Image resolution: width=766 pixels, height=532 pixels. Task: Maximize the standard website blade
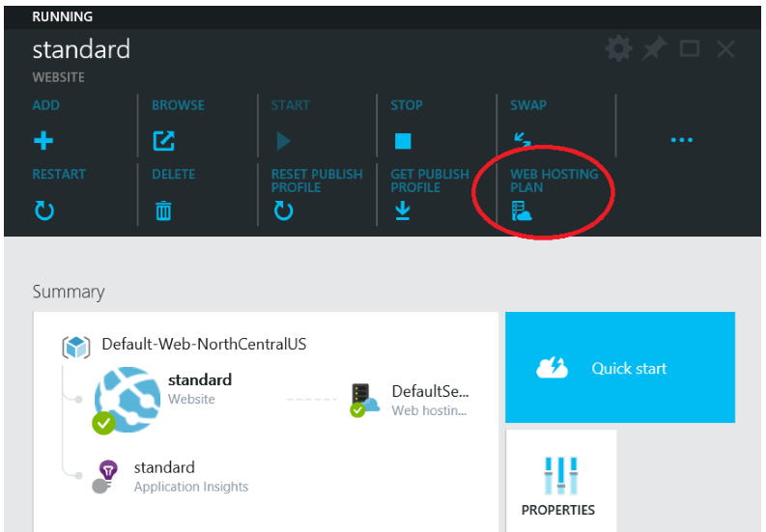click(690, 49)
